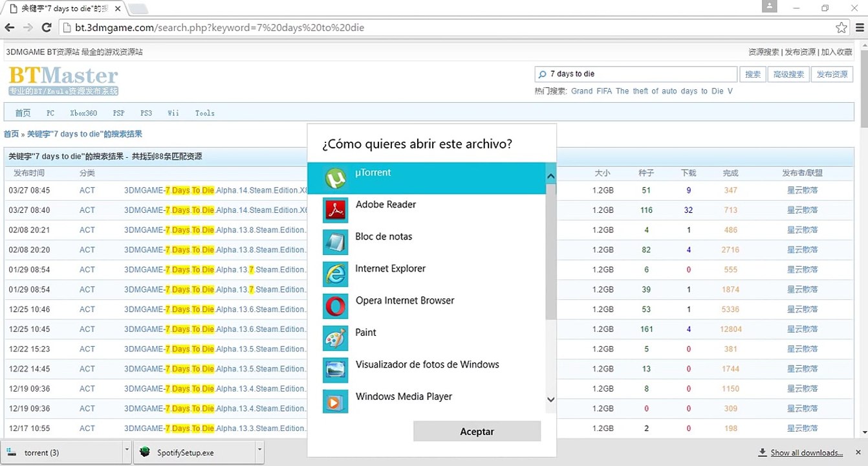Open 02/08 20:21 Alpha.13.8 torrent link
Viewport: 868px width, 466px height.
[215, 230]
